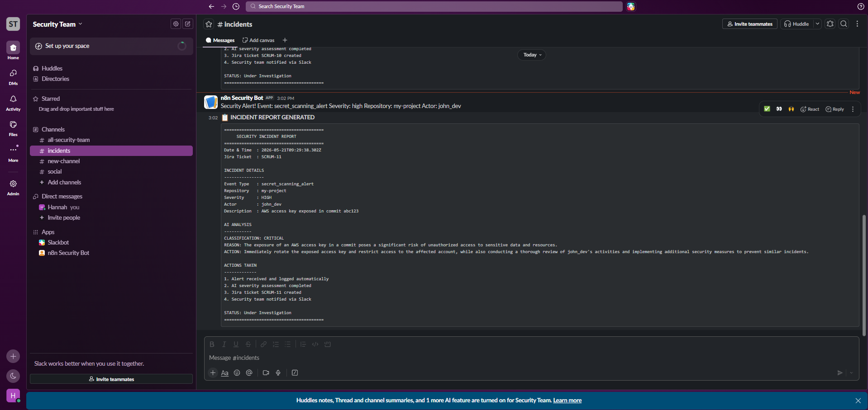Open slash shortcuts in composer
The width and height of the screenshot is (868, 410).
(x=295, y=372)
